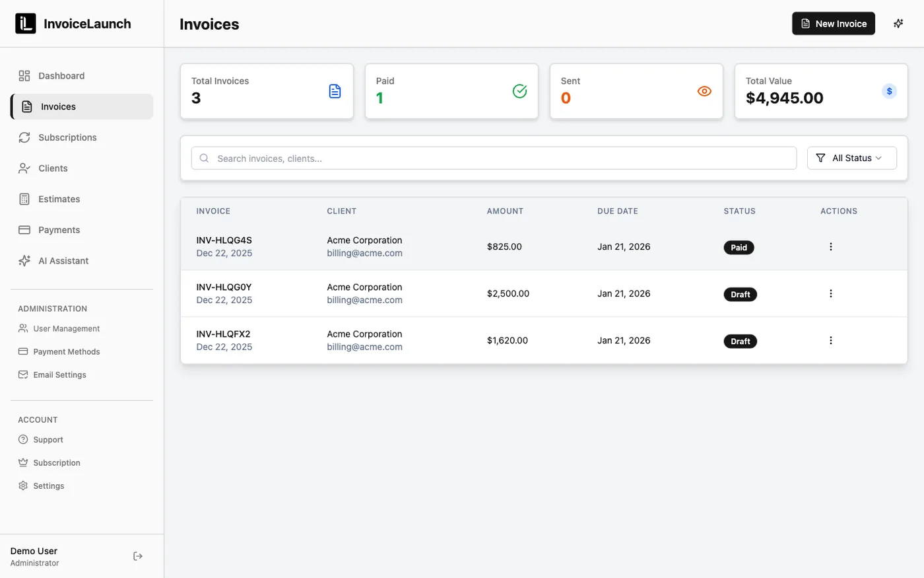The image size is (924, 578).
Task: Click the Payment Methods card icon
Action: tap(23, 351)
